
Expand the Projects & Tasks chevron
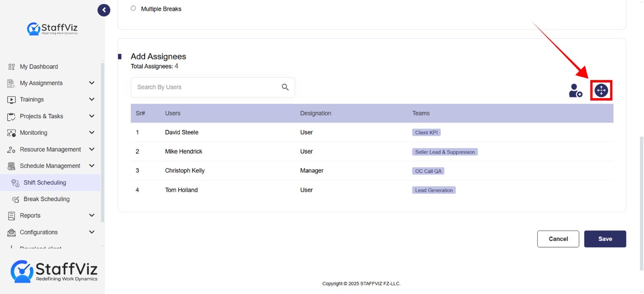click(92, 116)
